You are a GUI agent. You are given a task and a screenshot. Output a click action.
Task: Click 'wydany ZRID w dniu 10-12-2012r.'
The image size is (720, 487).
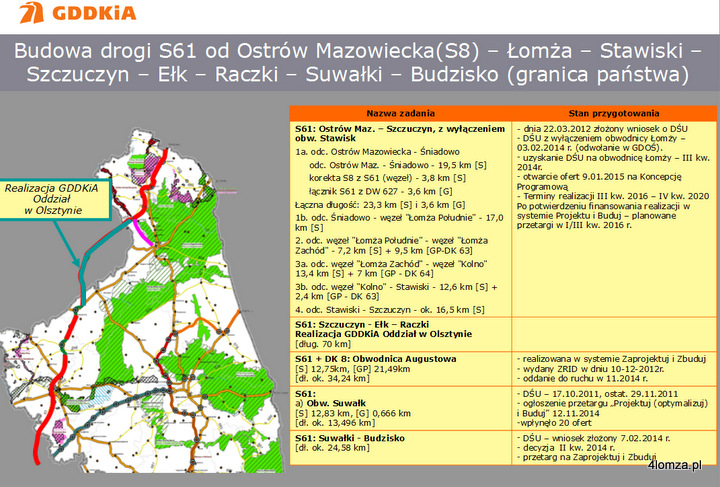pos(591,369)
